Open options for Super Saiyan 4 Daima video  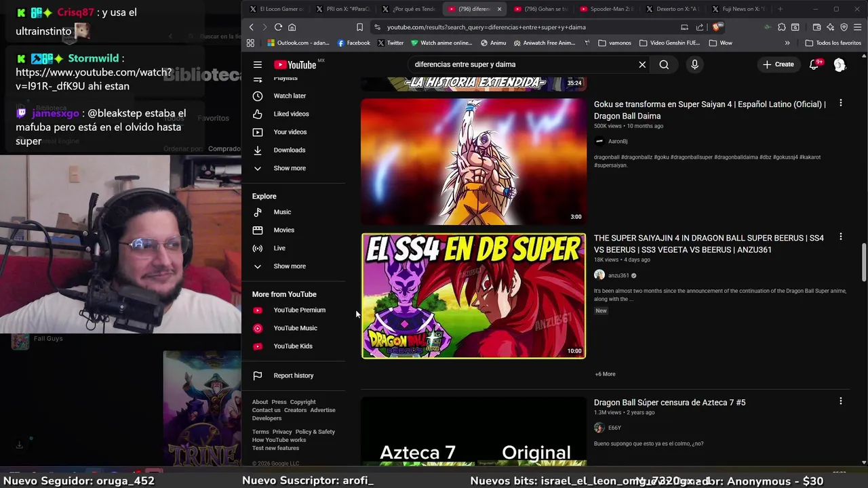point(841,103)
